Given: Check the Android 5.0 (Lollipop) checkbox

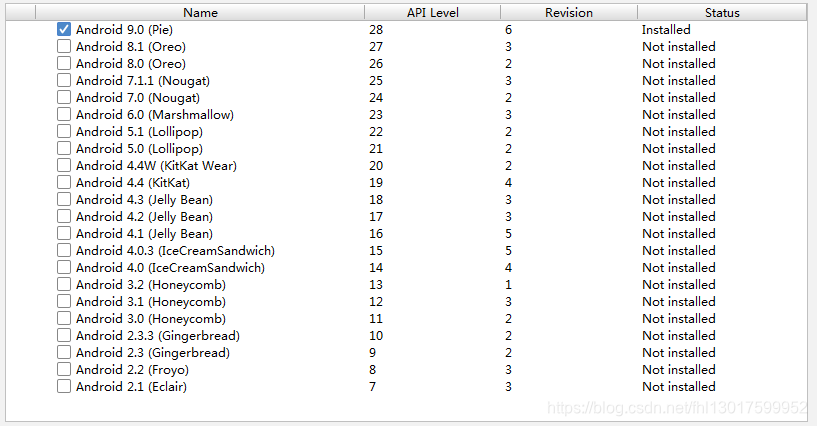Looking at the screenshot, I should coord(64,148).
